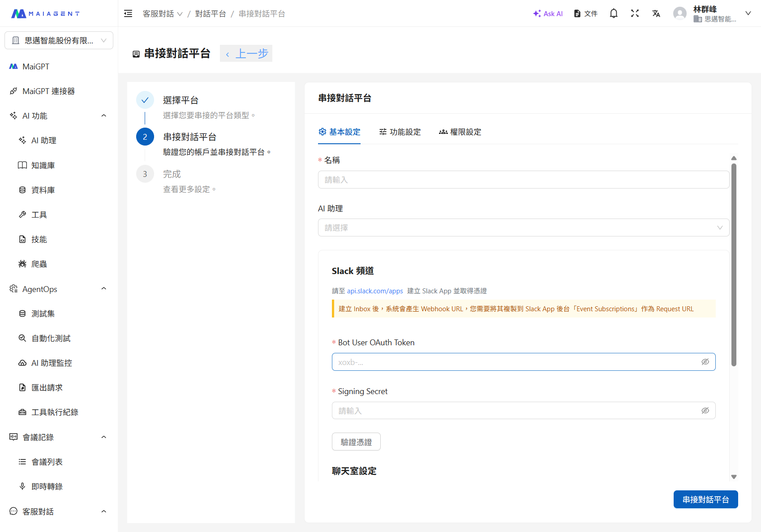Open Ask AI assistant
This screenshot has width=761, height=532.
(548, 13)
